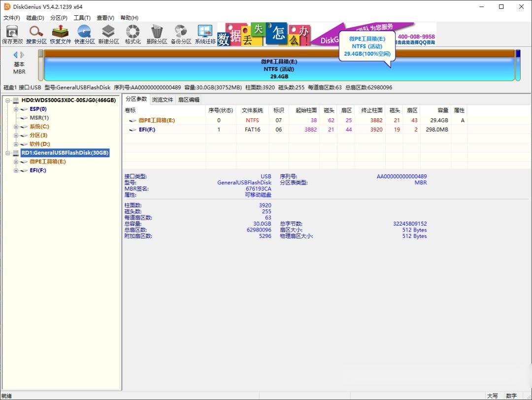
Task: Switch to the 浏览文件 tab
Action: (x=163, y=99)
